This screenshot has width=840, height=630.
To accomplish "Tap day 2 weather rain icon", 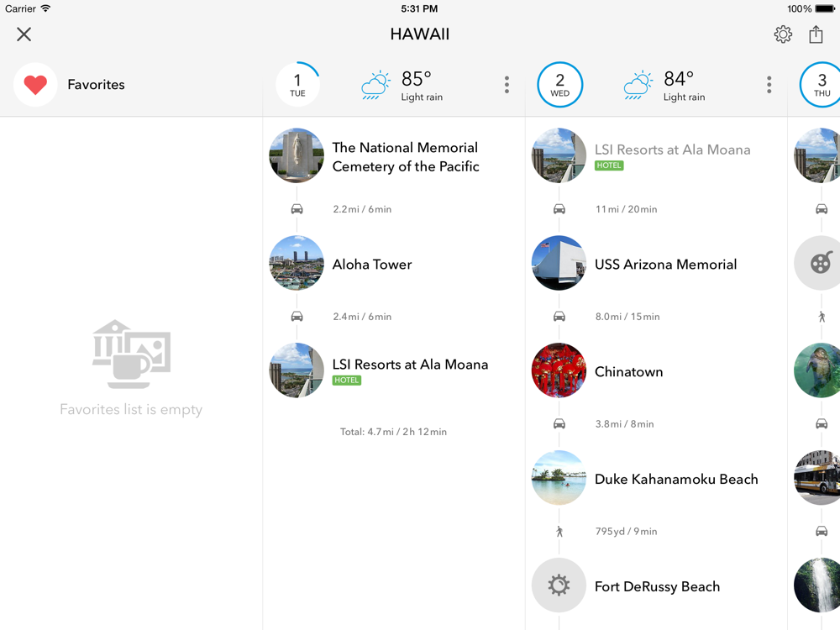I will click(x=638, y=85).
